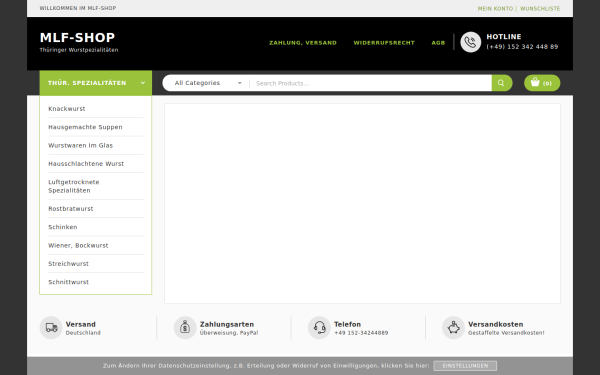Image resolution: width=600 pixels, height=375 pixels.
Task: Focus the Search Products input field
Action: pos(371,83)
